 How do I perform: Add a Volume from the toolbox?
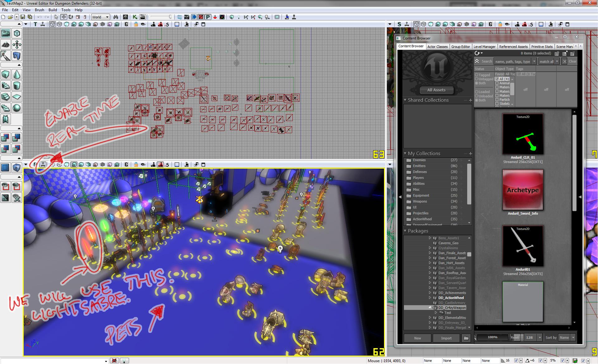(17, 168)
